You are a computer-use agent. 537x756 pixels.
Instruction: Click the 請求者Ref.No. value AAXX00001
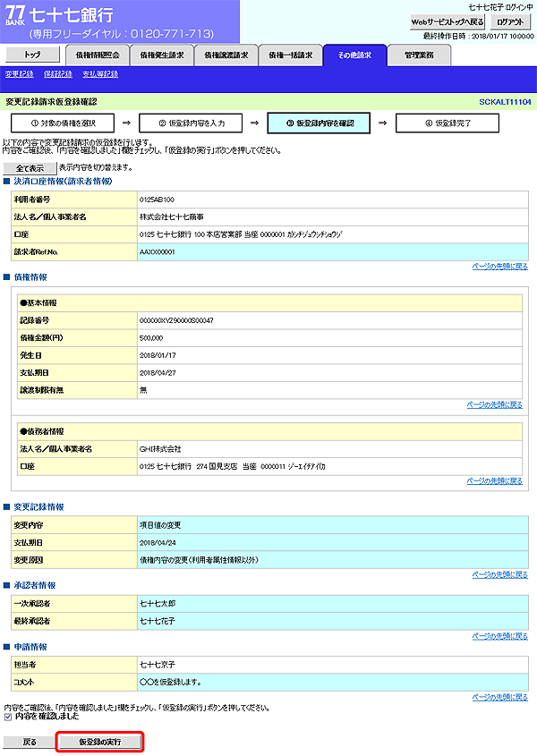[157, 251]
